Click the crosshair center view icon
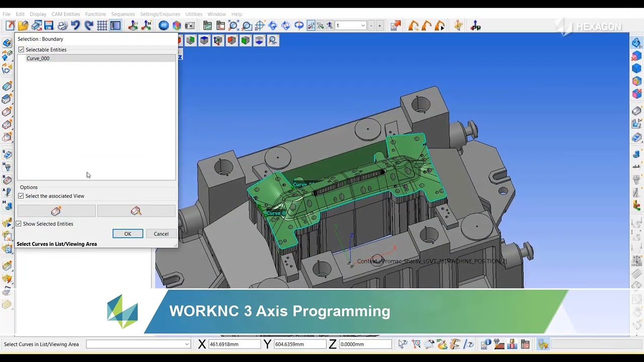The image size is (644, 362). (x=260, y=26)
